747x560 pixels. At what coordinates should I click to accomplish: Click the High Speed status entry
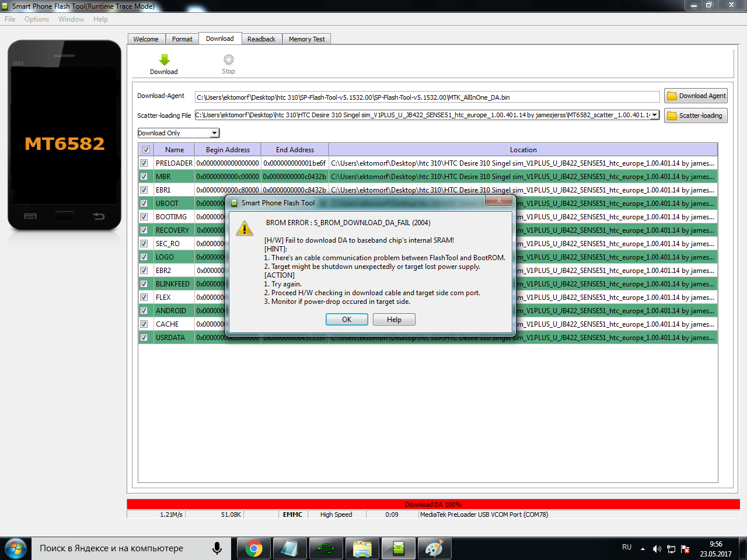(336, 514)
